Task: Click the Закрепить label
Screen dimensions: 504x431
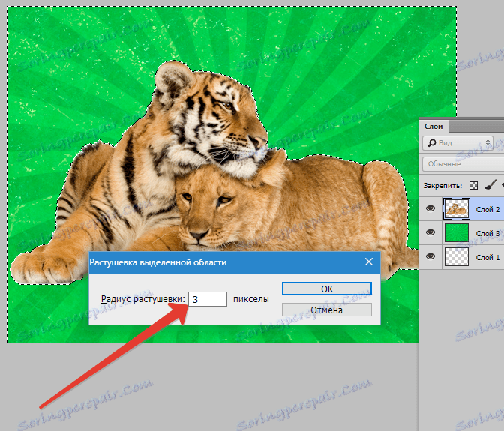Action: click(x=442, y=186)
